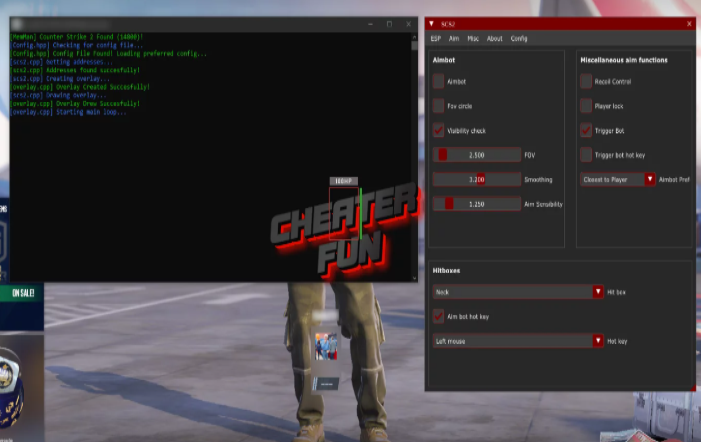
Task: Click the ON SALE! banner in the game
Action: point(22,293)
